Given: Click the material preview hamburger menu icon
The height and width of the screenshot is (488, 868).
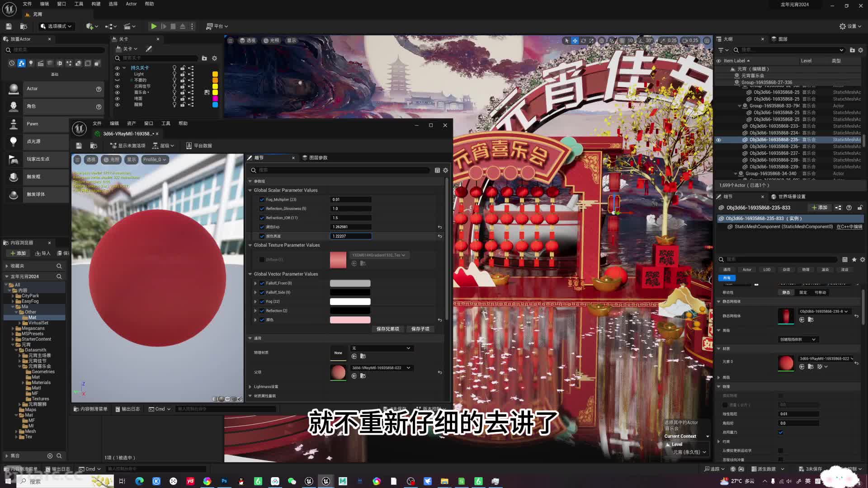Looking at the screenshot, I should click(77, 160).
